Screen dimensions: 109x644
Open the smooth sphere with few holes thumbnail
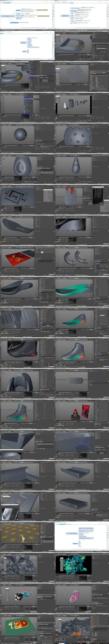(x=27, y=138)
